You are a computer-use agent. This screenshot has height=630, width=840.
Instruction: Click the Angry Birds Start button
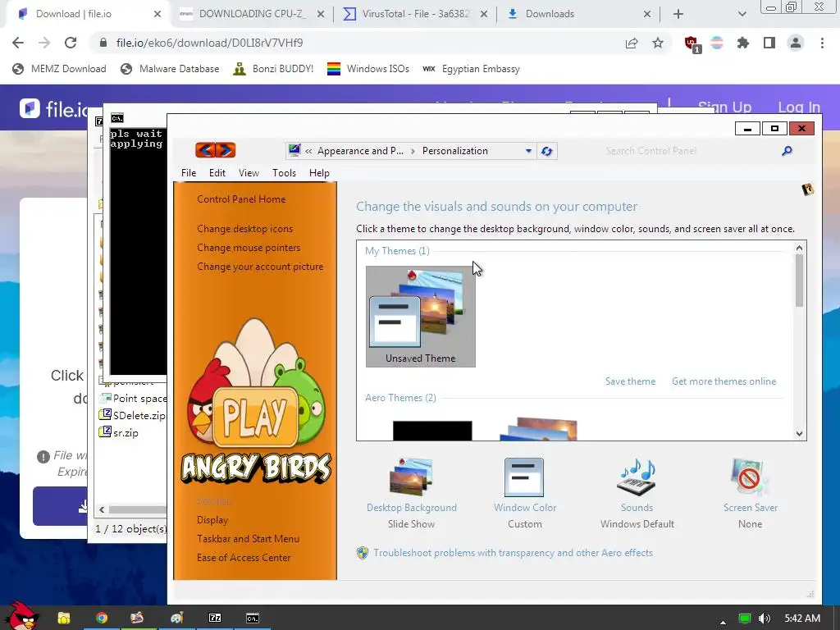tap(21, 615)
